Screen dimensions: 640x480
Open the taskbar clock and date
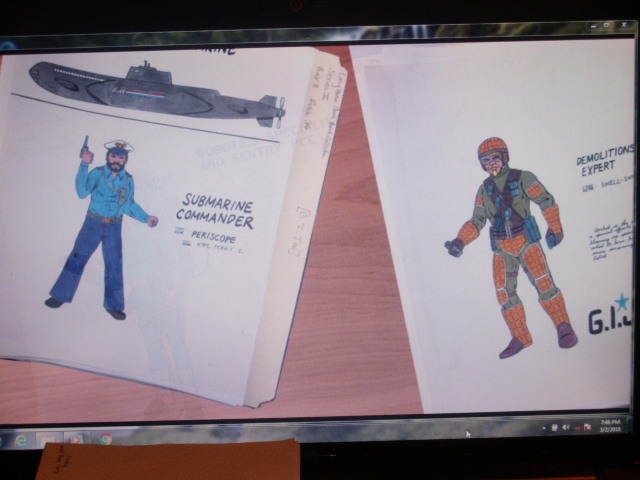(612, 427)
